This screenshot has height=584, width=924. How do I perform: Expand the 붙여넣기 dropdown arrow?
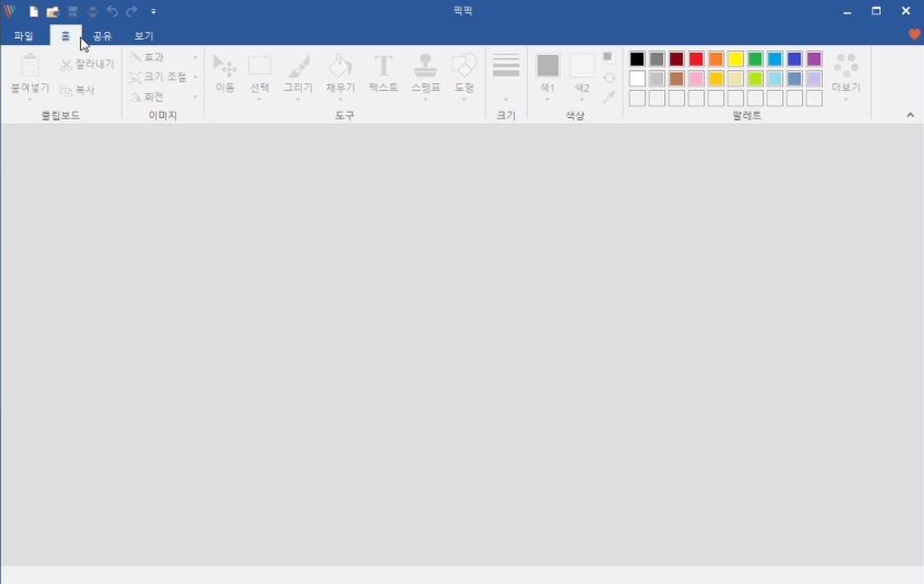30,100
